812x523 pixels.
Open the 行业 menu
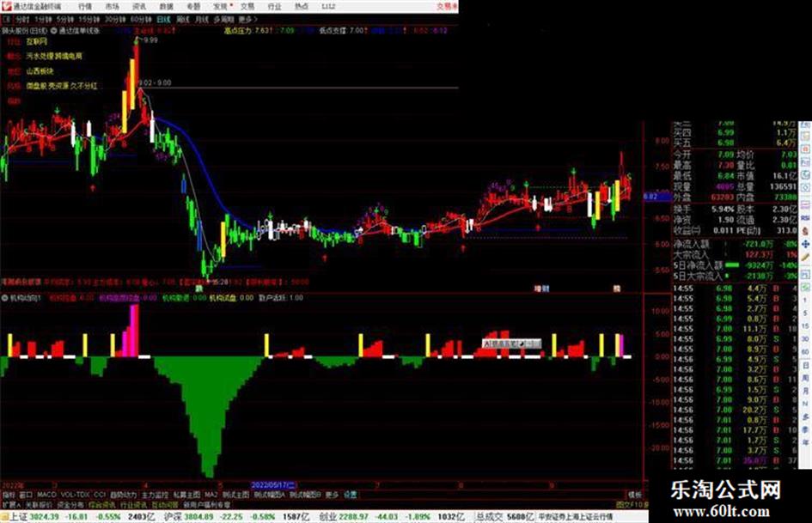point(274,7)
